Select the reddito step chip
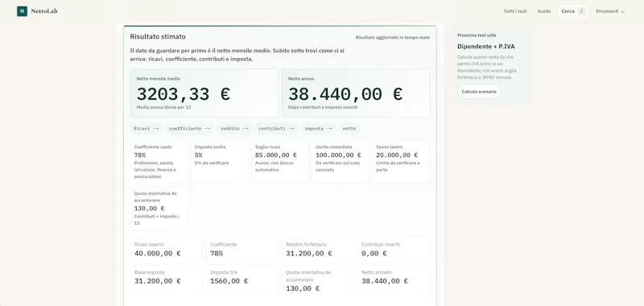644x306 pixels. (x=234, y=129)
